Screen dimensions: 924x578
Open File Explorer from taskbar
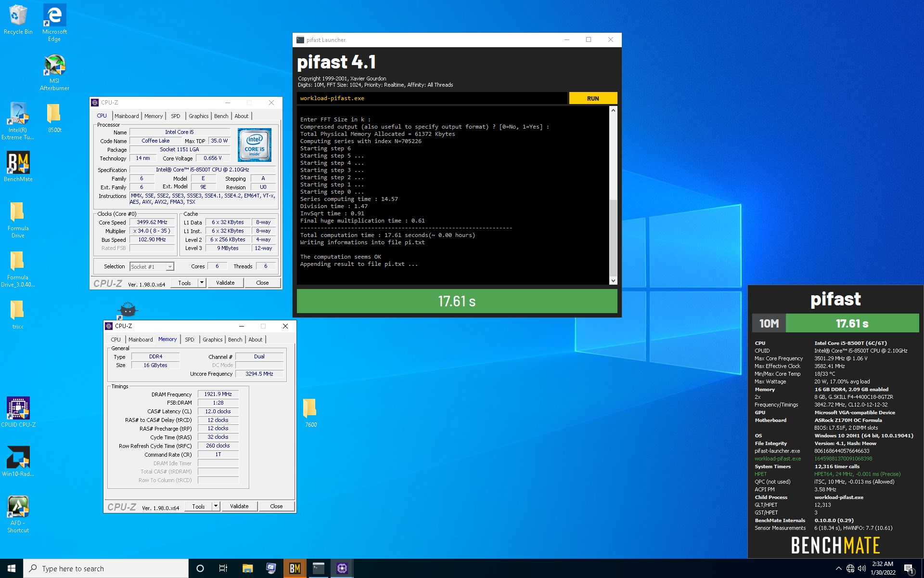(x=247, y=568)
